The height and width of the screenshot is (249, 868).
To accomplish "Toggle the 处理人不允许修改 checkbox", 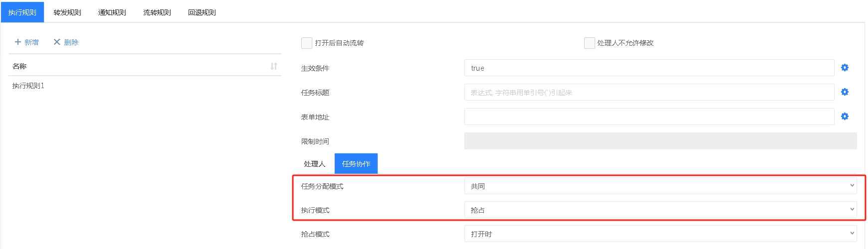I will (589, 43).
